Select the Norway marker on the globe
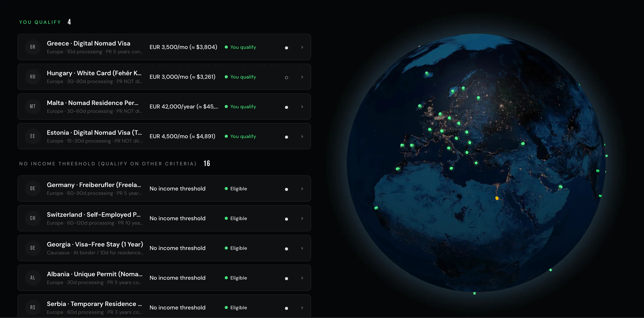The height and width of the screenshot is (318, 644). pos(453,92)
